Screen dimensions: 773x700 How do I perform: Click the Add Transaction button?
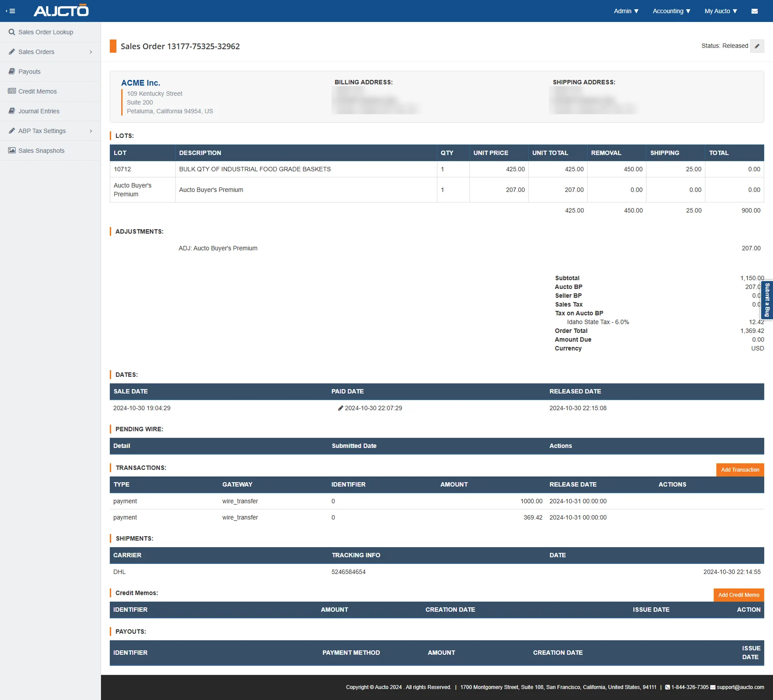(740, 470)
